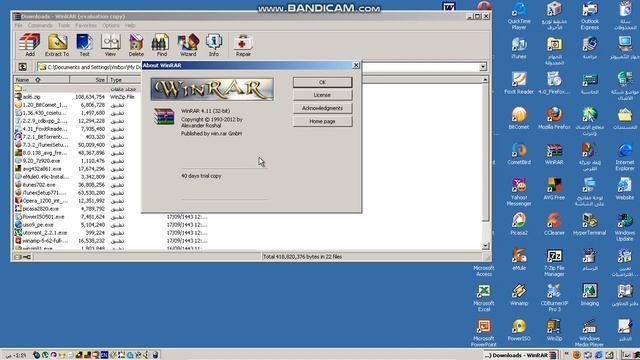Open the Commands menu
640x360 pixels.
tap(40, 25)
